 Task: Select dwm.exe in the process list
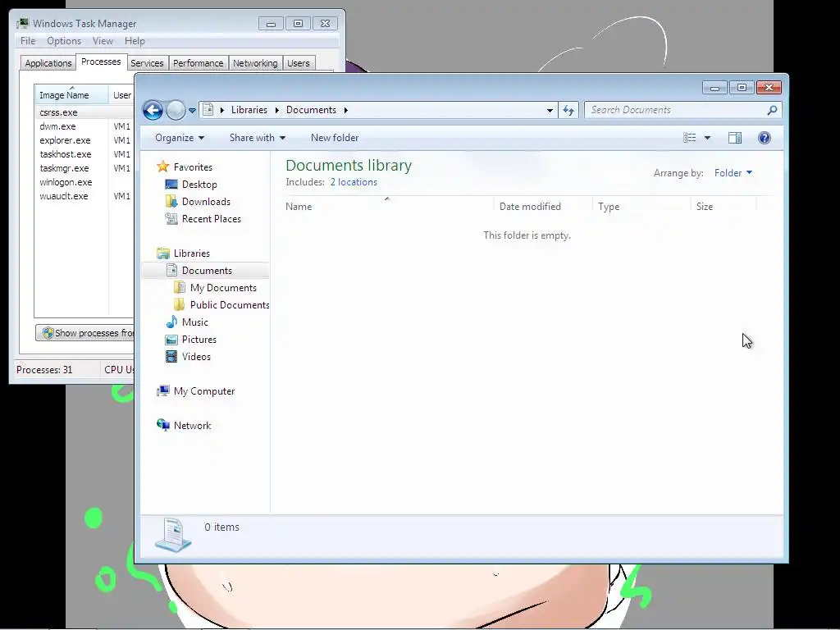click(x=57, y=126)
